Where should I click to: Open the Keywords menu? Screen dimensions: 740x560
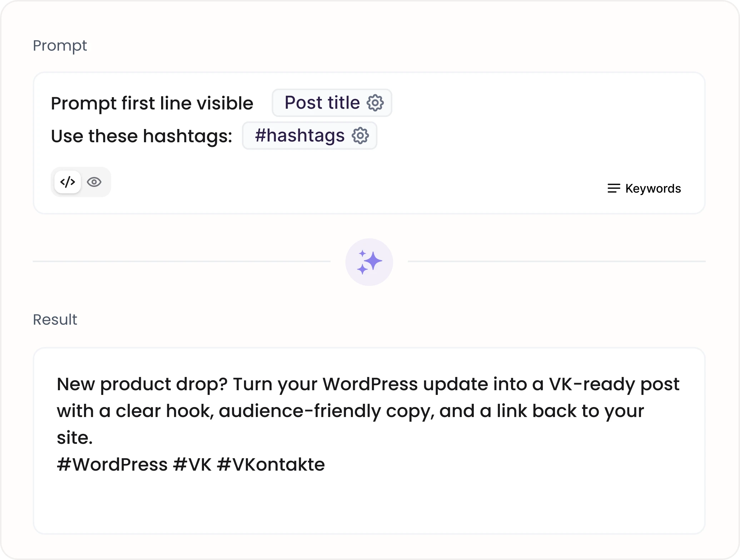tap(644, 188)
